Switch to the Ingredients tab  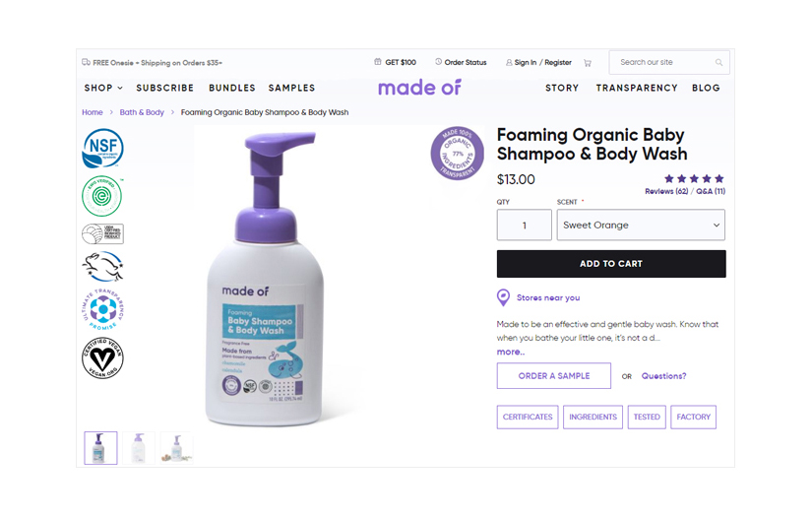(593, 417)
